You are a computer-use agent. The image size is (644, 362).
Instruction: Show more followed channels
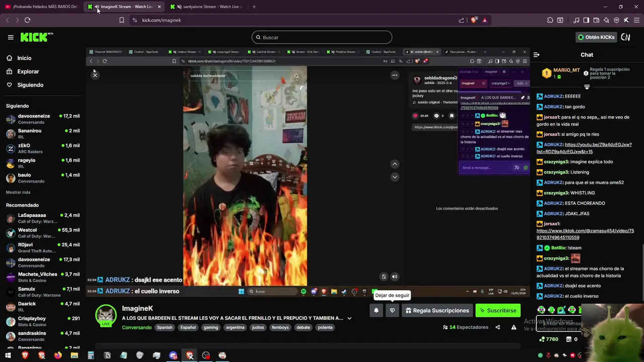[x=18, y=192]
